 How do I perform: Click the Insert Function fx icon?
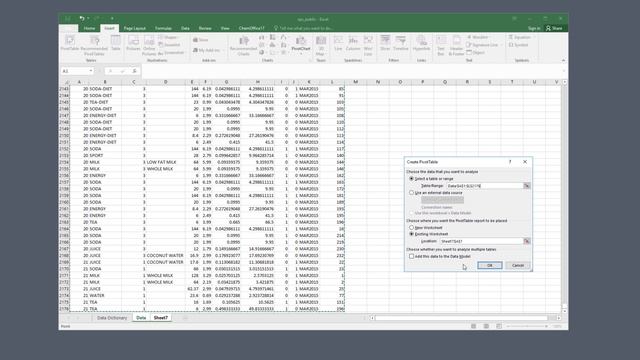[134, 71]
